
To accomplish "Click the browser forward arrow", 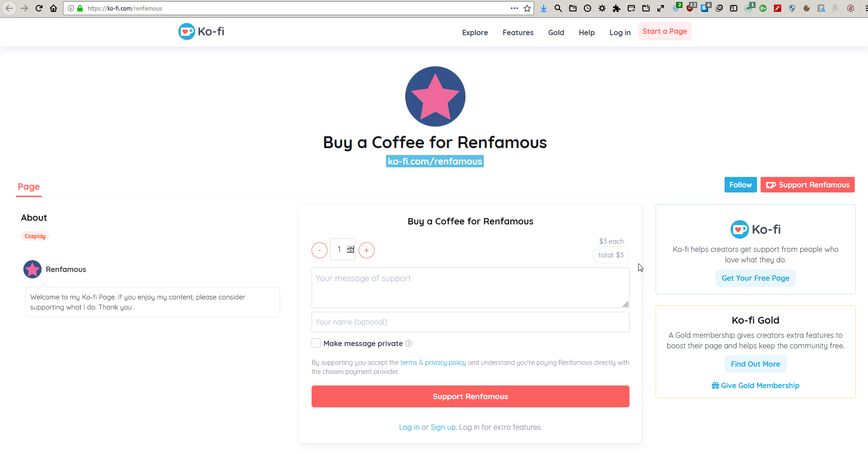I will (x=24, y=8).
